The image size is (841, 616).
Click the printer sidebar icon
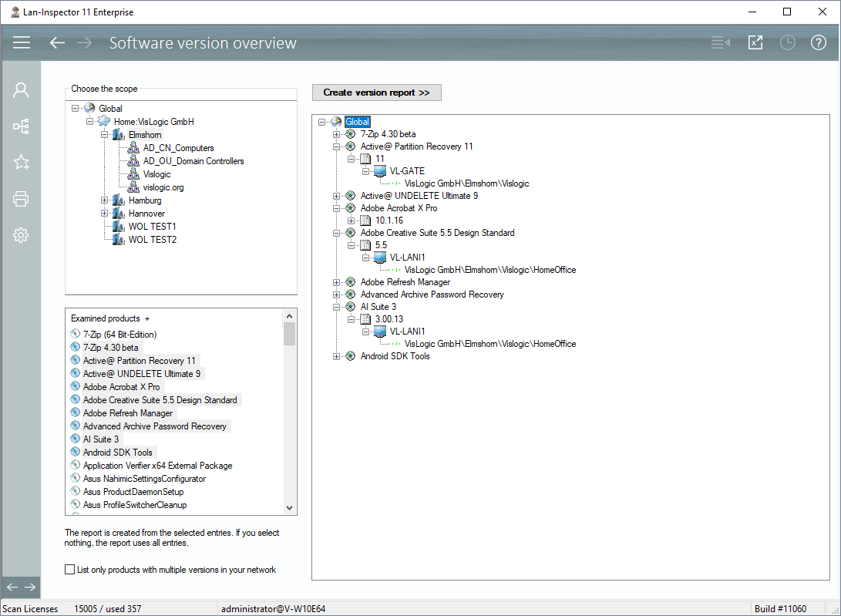[21, 199]
